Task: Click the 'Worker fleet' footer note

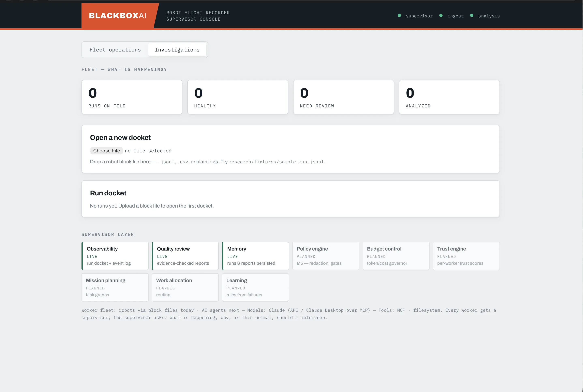Action: pyautogui.click(x=289, y=314)
